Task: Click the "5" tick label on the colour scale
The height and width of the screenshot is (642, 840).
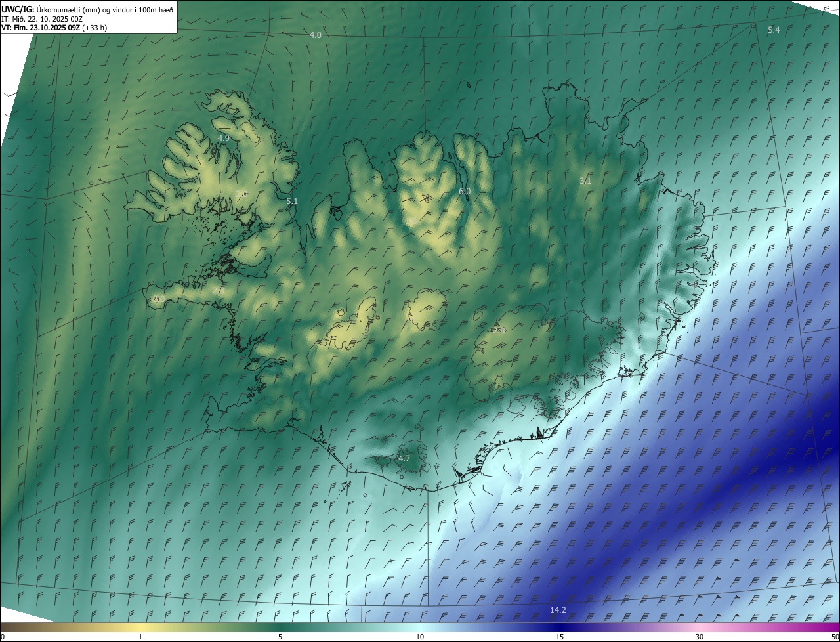Action: click(x=280, y=637)
